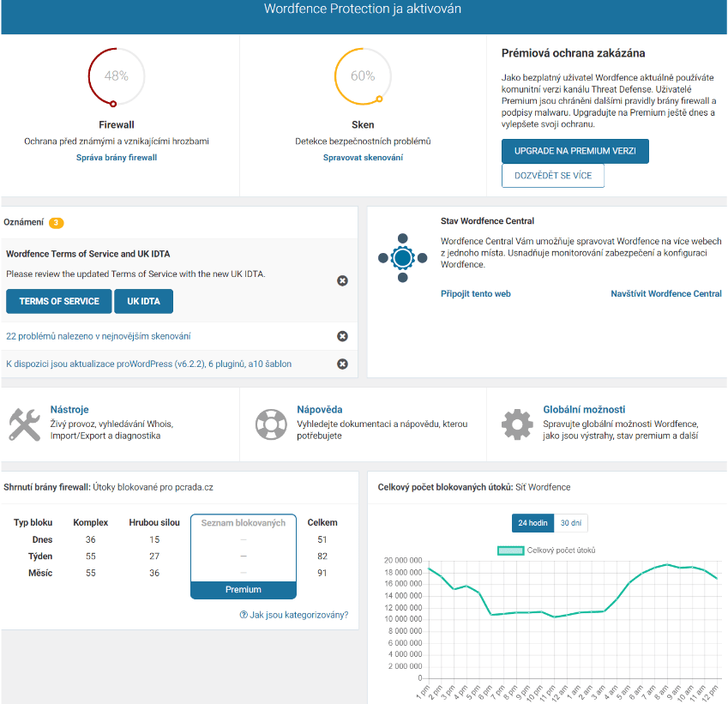Click the Celkový počet útoků legend swatch
The image size is (728, 704).
pyautogui.click(x=511, y=551)
